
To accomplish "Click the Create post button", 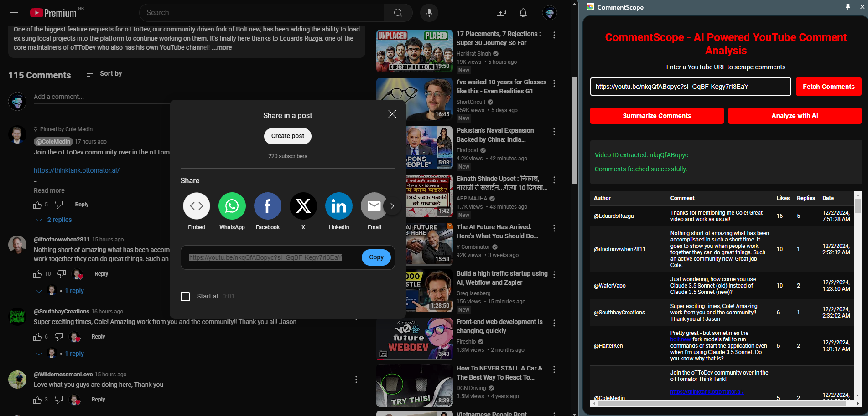I will pos(288,136).
